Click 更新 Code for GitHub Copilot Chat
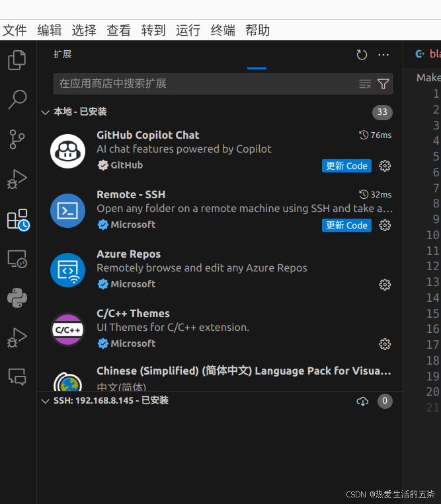The height and width of the screenshot is (504, 441). [x=346, y=166]
